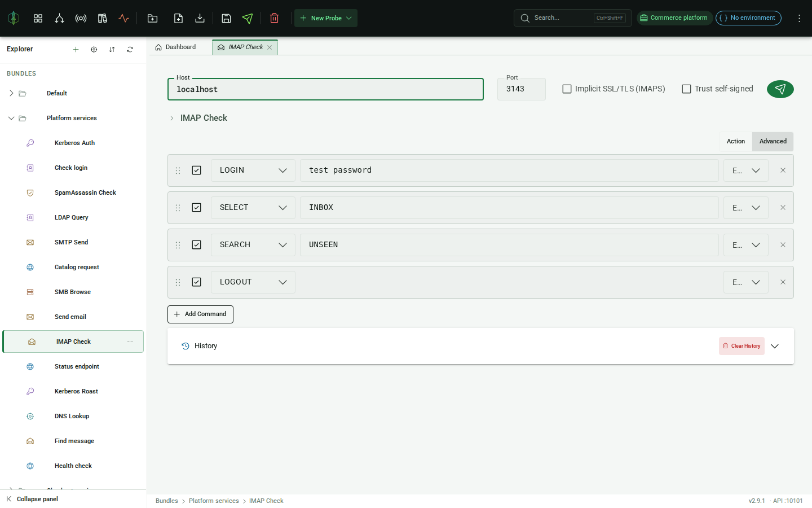Click the No environment selector
Image resolution: width=812 pixels, height=508 pixels.
(748, 18)
